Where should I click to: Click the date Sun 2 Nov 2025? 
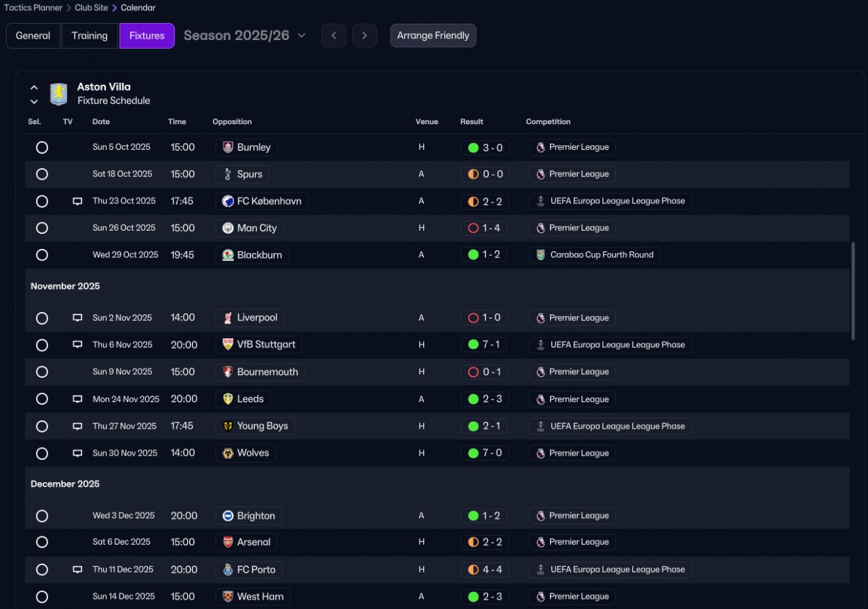pos(122,318)
